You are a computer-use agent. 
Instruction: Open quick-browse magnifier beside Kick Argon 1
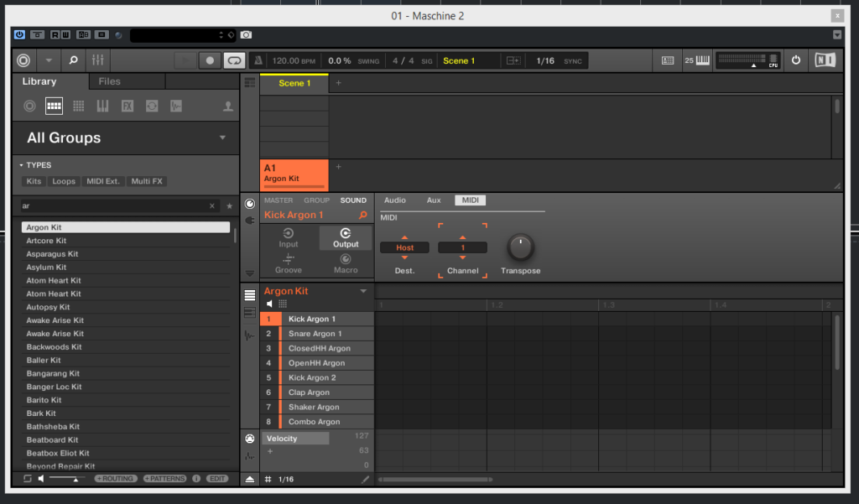click(x=362, y=216)
